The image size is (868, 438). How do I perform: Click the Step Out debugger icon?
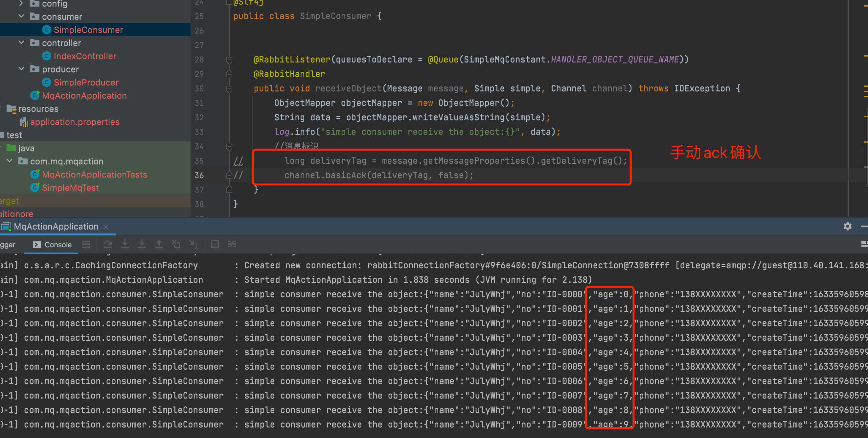159,244
